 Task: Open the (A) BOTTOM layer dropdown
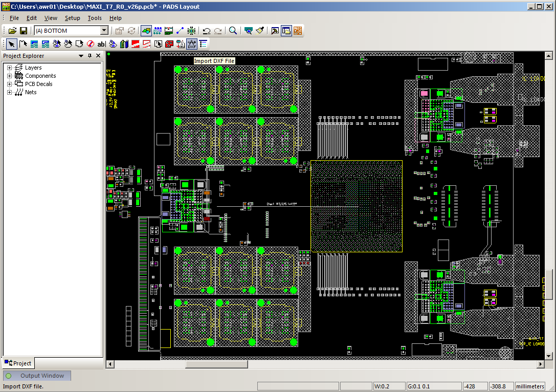pos(104,31)
